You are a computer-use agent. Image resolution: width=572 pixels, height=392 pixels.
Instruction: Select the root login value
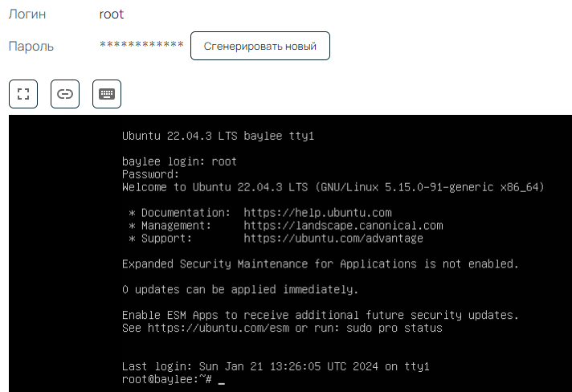click(112, 14)
